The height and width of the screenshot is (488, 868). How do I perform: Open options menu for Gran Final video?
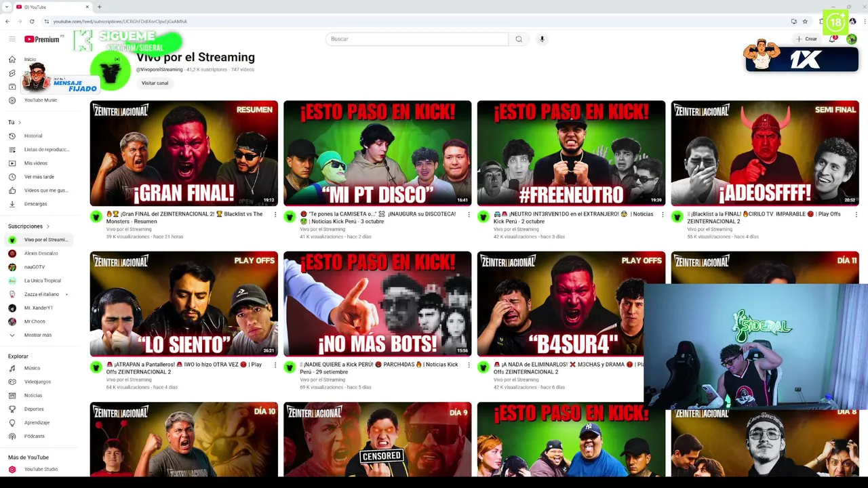pyautogui.click(x=275, y=214)
